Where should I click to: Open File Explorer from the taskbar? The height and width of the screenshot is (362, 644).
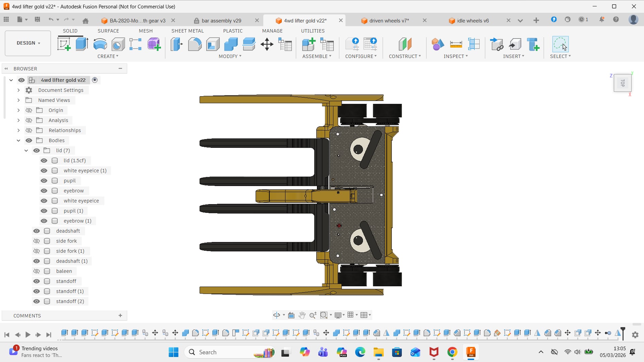pyautogui.click(x=378, y=352)
